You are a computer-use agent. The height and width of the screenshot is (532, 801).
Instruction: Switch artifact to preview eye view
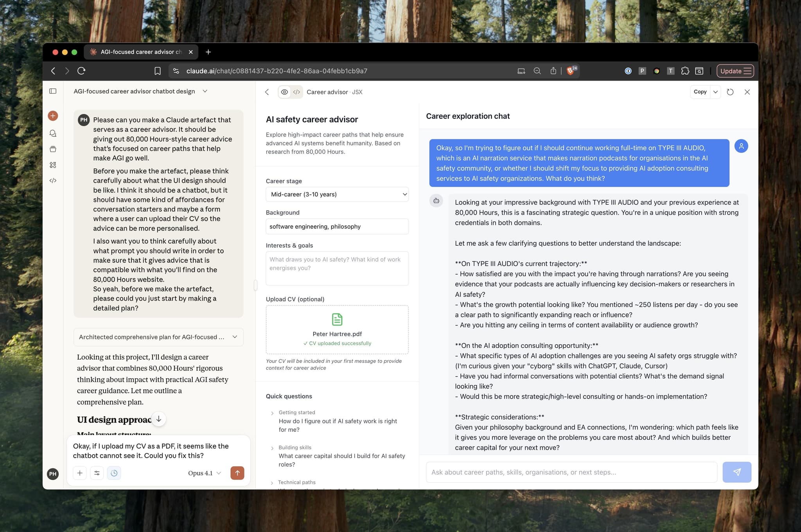click(x=284, y=92)
